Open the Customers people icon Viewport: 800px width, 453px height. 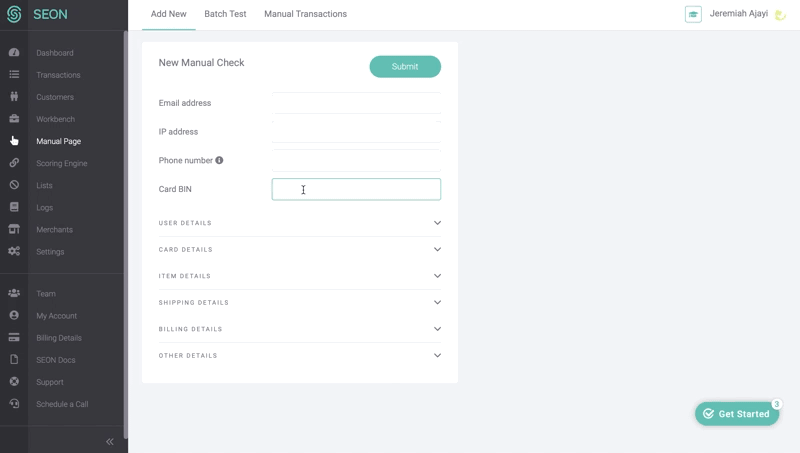point(14,96)
